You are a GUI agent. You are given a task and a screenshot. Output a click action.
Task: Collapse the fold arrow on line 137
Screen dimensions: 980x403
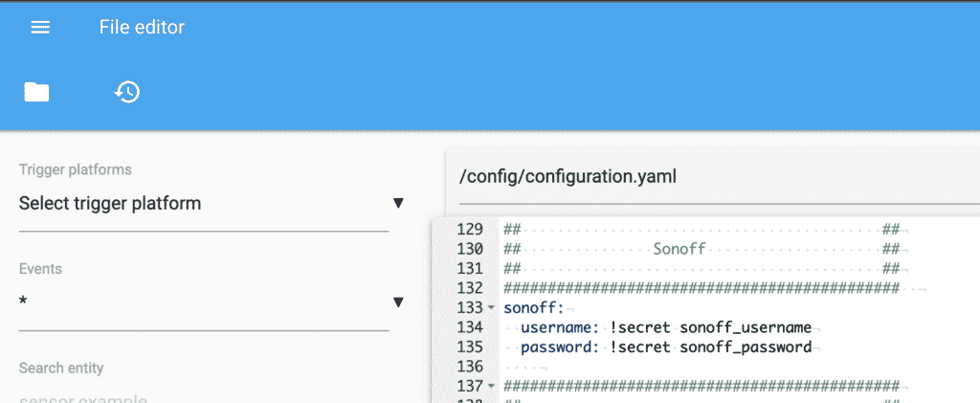coord(491,386)
